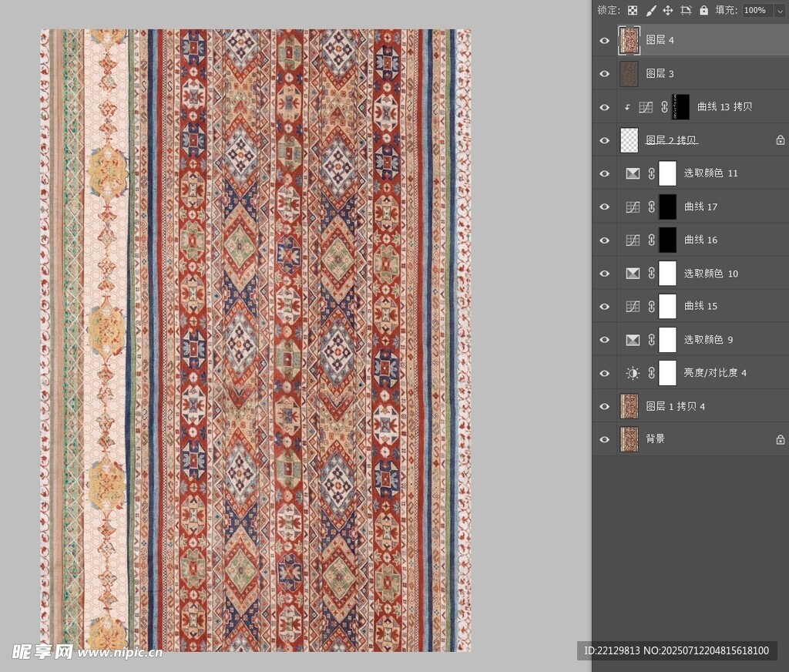Click the lock transparent pixels checkerboard icon

tap(633, 10)
